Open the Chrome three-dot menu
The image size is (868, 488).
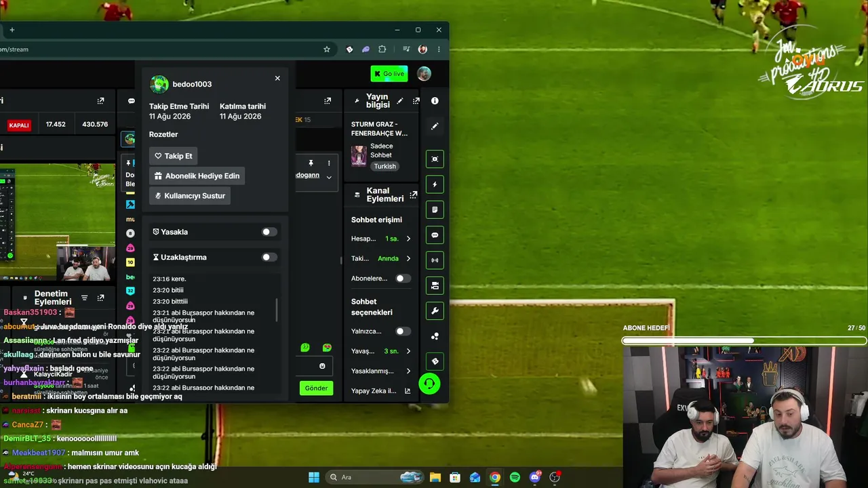tap(439, 49)
